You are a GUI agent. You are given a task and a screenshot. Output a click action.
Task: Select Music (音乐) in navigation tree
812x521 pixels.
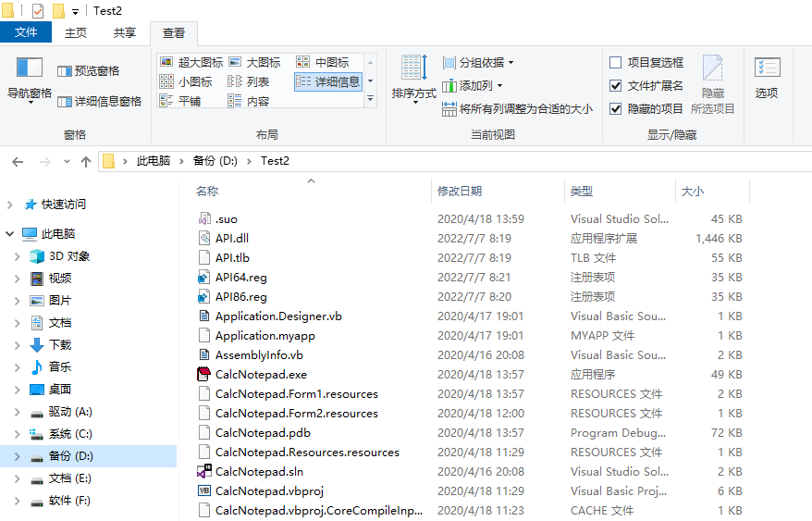pyautogui.click(x=59, y=367)
